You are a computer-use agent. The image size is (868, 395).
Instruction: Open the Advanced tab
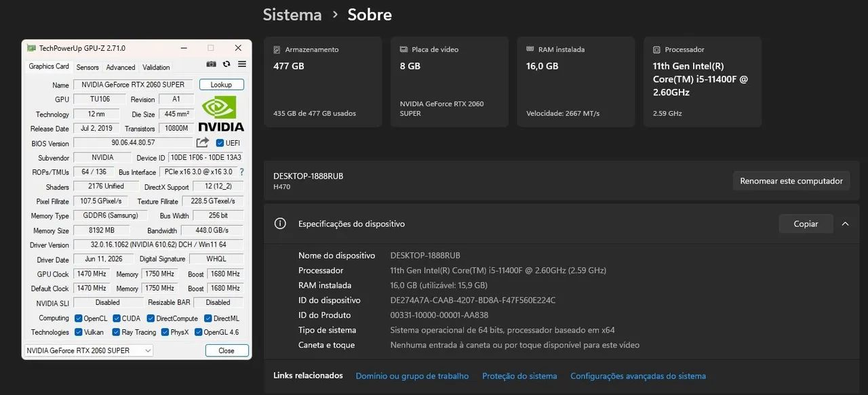(121, 67)
